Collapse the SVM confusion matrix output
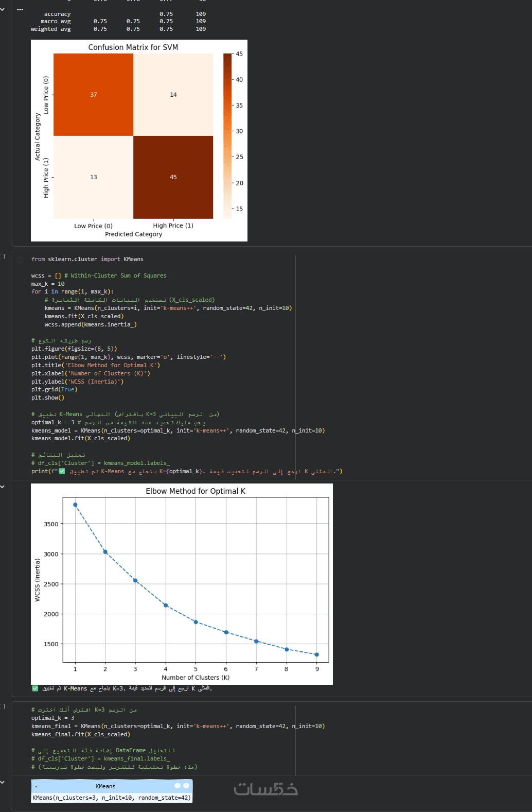Image resolution: width=532 pixels, height=812 pixels. [x=3, y=10]
